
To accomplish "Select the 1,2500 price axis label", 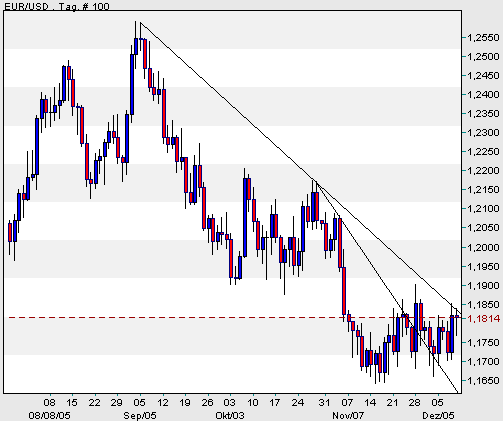I will tap(483, 57).
